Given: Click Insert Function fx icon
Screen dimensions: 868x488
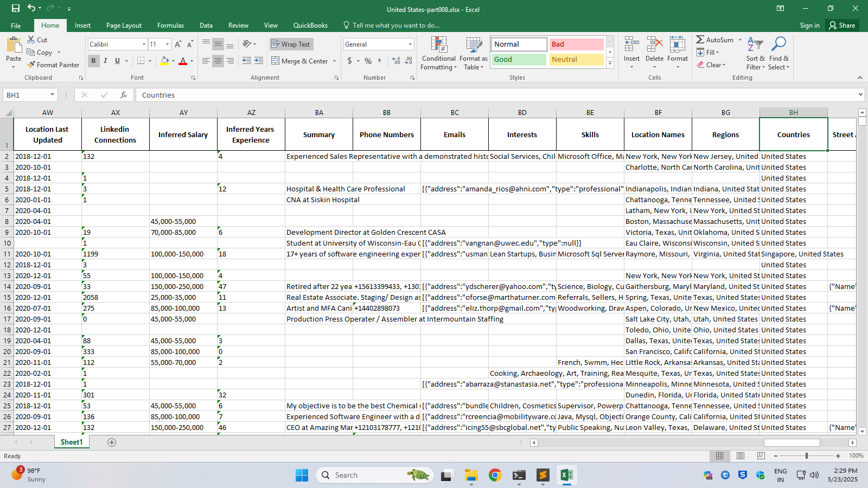Looking at the screenshot, I should coord(124,95).
